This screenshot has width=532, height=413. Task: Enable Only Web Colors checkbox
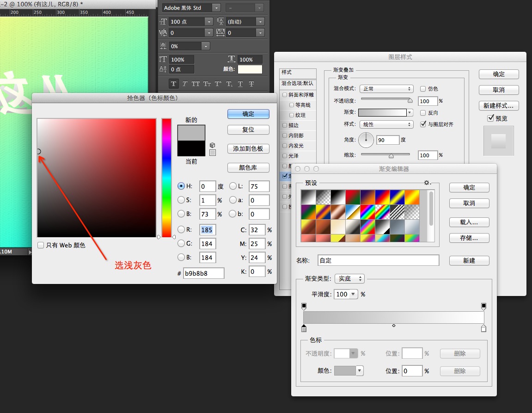click(41, 245)
